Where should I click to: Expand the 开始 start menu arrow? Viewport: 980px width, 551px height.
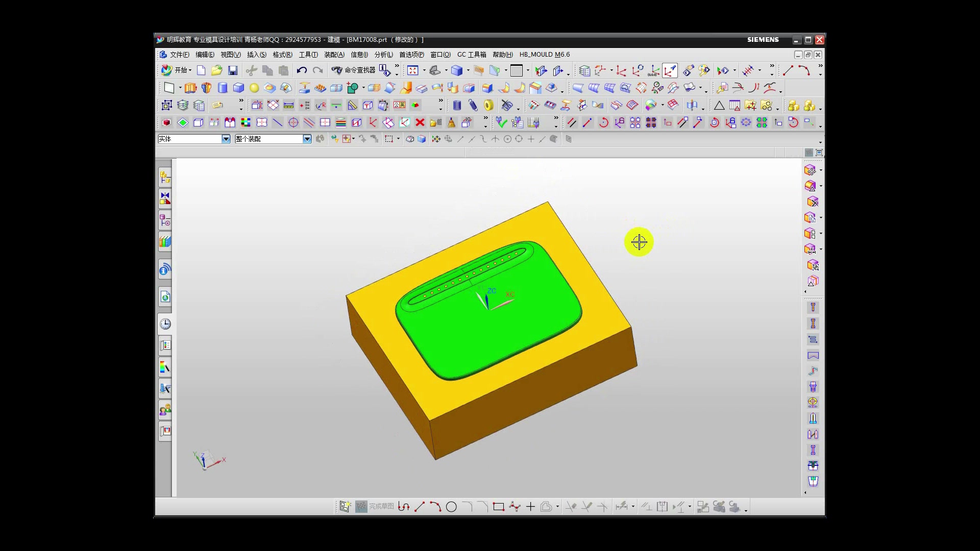[190, 70]
